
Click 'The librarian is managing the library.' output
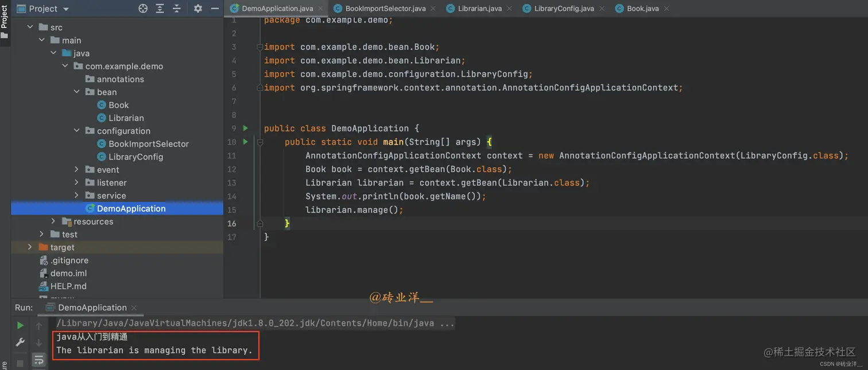point(154,350)
